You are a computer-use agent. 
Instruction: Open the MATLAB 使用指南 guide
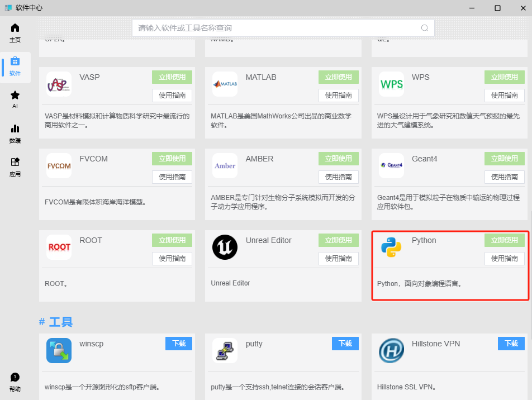338,96
